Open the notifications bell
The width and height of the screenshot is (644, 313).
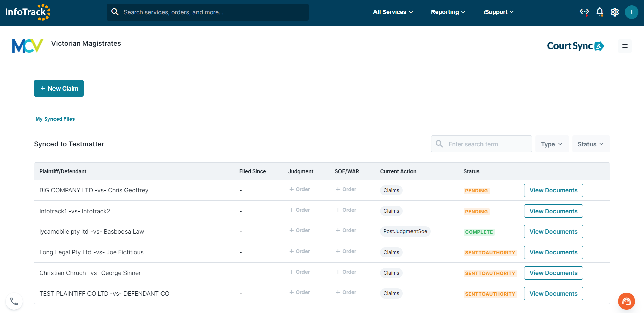tap(600, 12)
